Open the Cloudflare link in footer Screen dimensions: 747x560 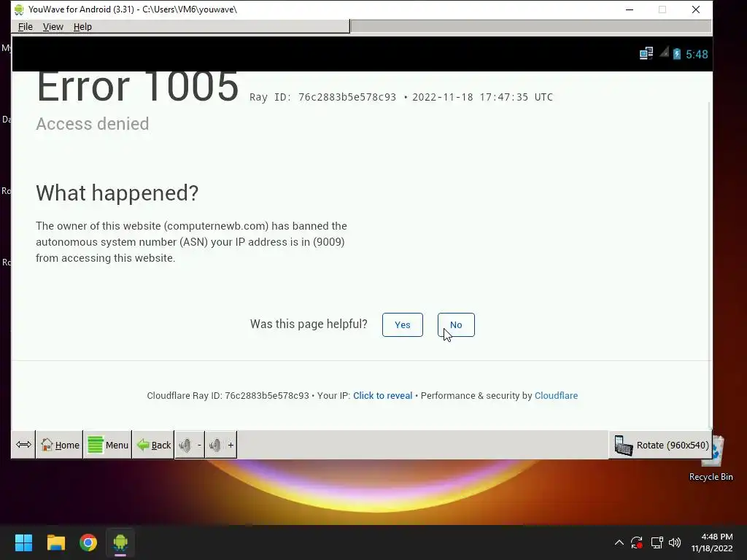click(x=556, y=396)
